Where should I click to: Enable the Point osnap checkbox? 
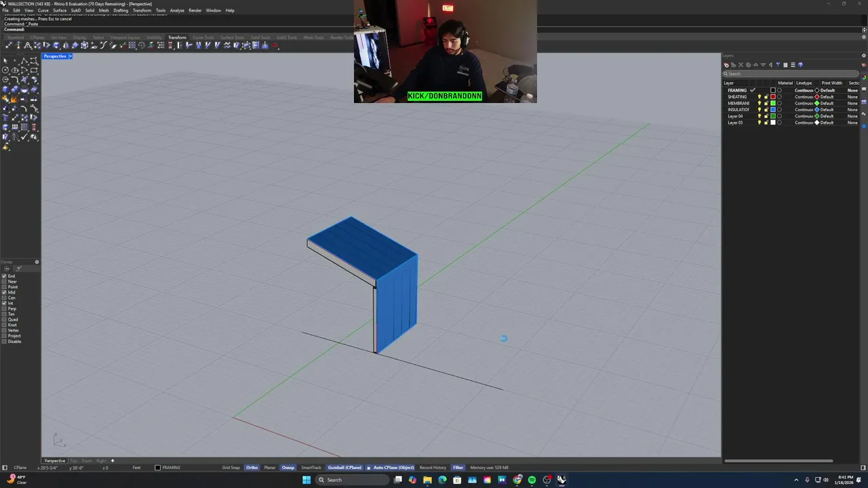point(4,287)
